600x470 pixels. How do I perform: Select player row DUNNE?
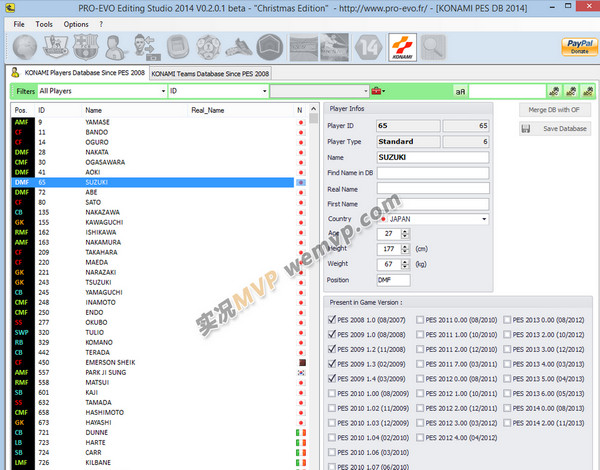coord(159,432)
